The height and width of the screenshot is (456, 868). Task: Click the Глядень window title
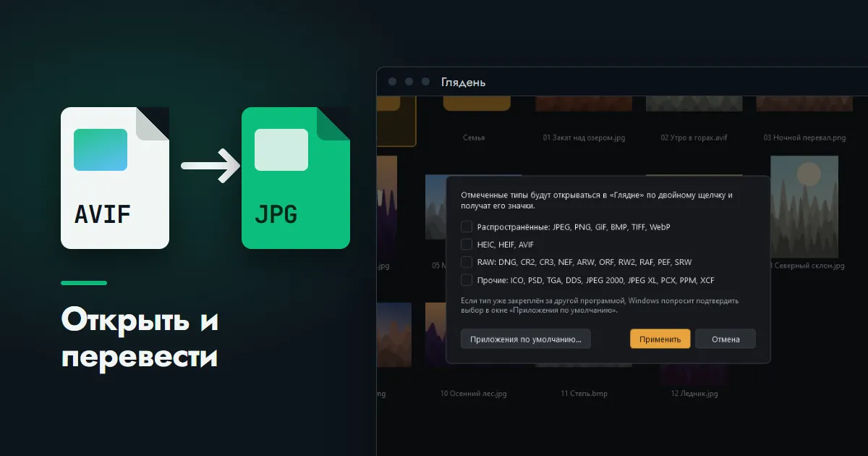click(464, 82)
